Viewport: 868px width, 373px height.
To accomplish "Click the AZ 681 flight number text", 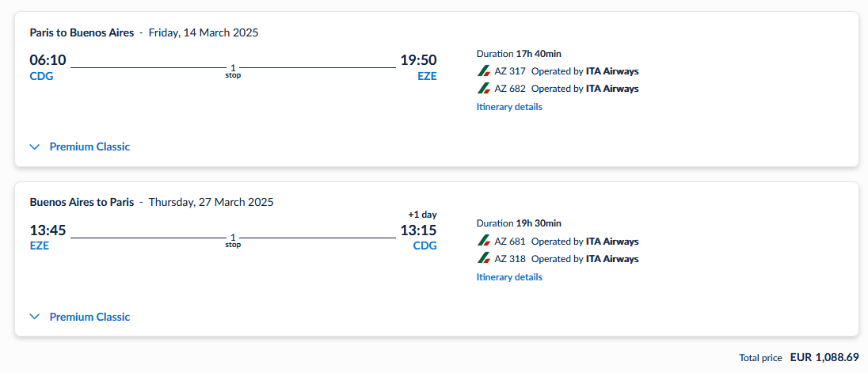I will (x=510, y=242).
